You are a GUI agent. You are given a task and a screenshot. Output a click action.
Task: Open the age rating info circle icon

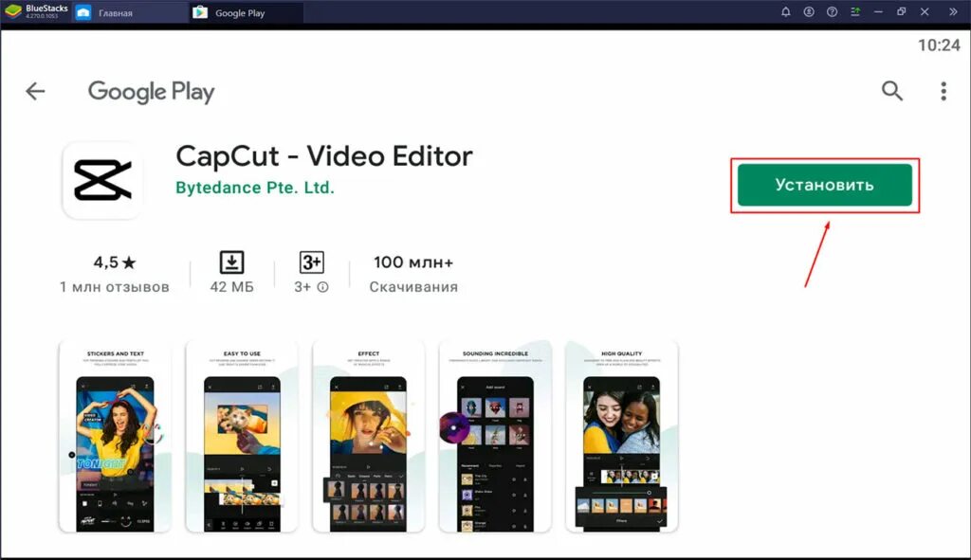pos(323,287)
